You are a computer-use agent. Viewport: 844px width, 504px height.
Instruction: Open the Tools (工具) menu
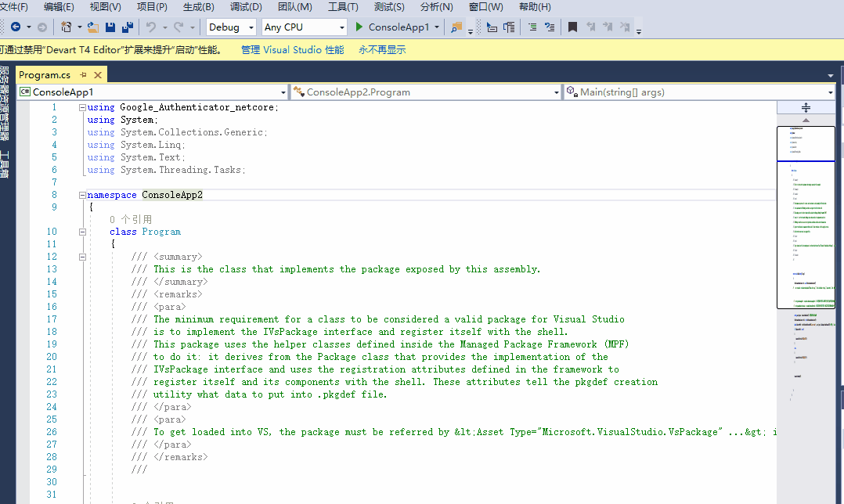(x=343, y=7)
